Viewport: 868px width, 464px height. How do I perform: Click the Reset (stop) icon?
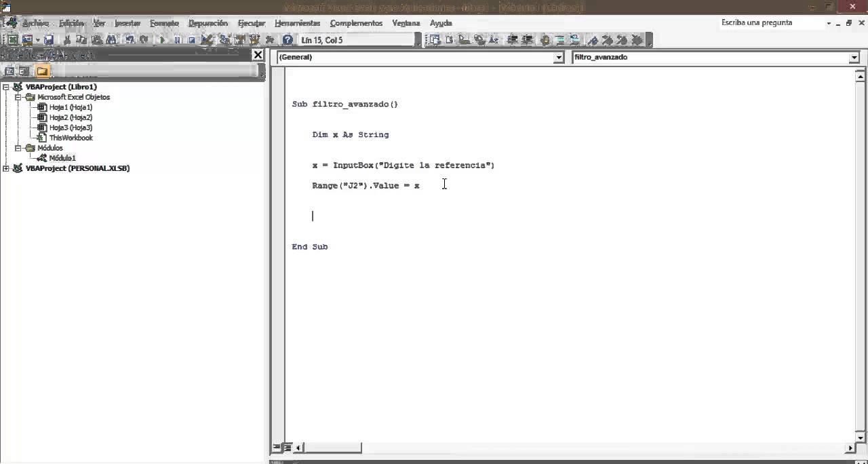191,40
